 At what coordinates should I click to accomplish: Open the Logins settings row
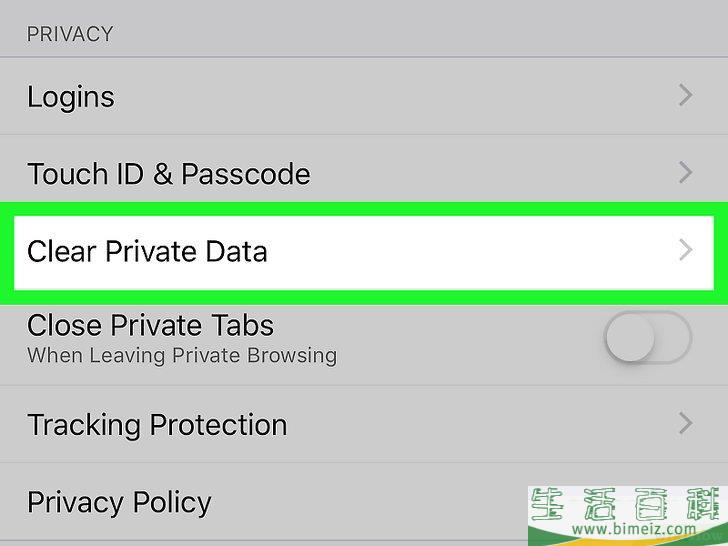point(364,96)
